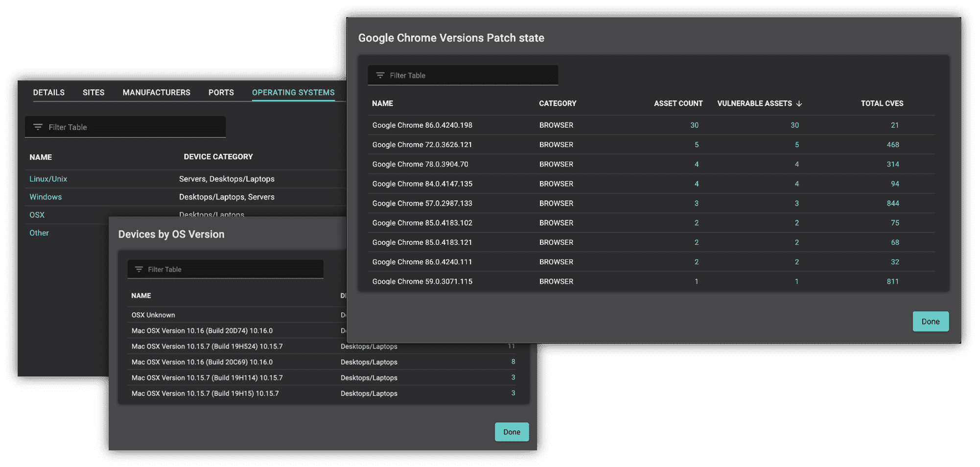Select Google Chrome 85.0.4183.102 row
980x467 pixels.
tap(652, 223)
